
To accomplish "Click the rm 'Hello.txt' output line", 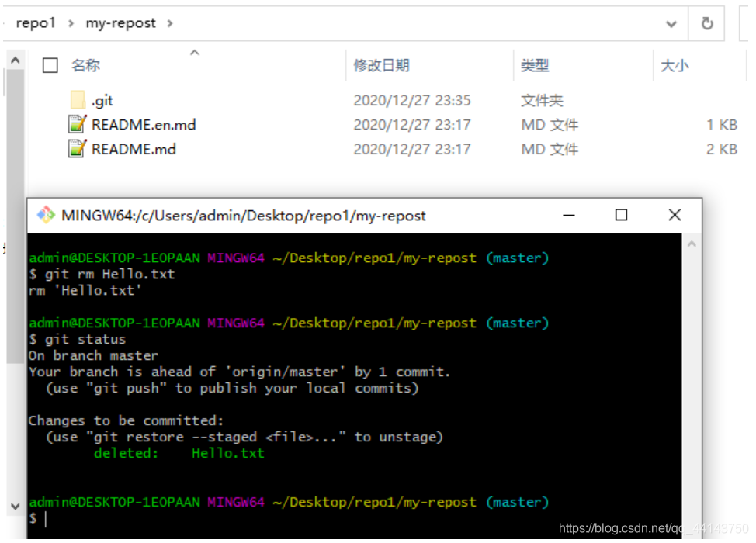I will pos(85,291).
